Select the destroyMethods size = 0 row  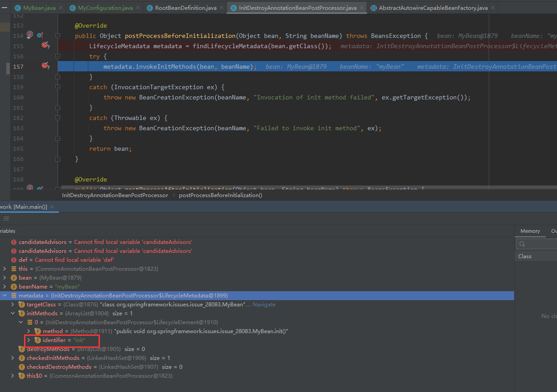pos(257,349)
